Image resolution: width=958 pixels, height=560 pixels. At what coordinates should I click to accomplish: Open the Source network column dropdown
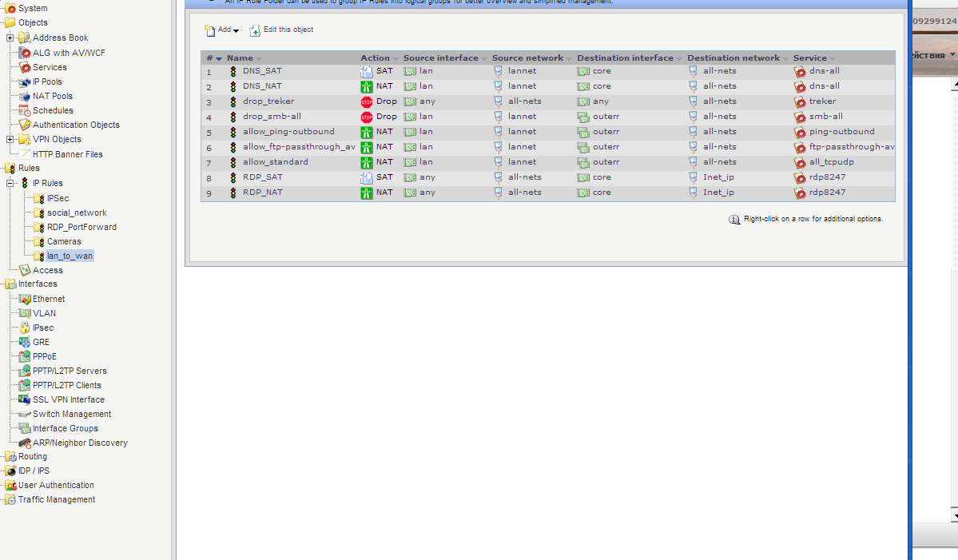click(x=569, y=58)
